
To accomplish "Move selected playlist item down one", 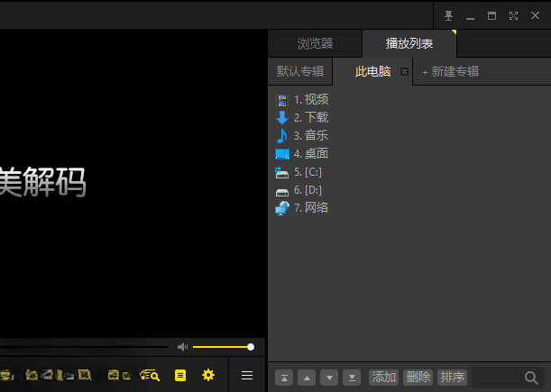I will tap(329, 378).
